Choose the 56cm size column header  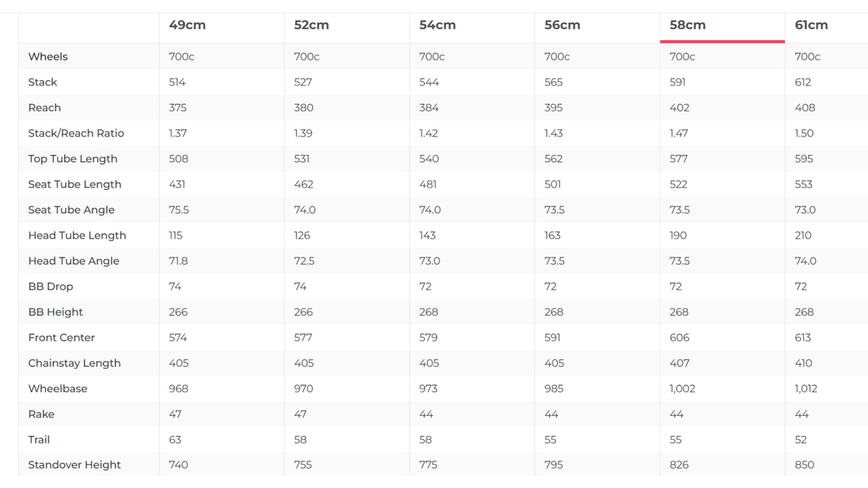tap(562, 25)
